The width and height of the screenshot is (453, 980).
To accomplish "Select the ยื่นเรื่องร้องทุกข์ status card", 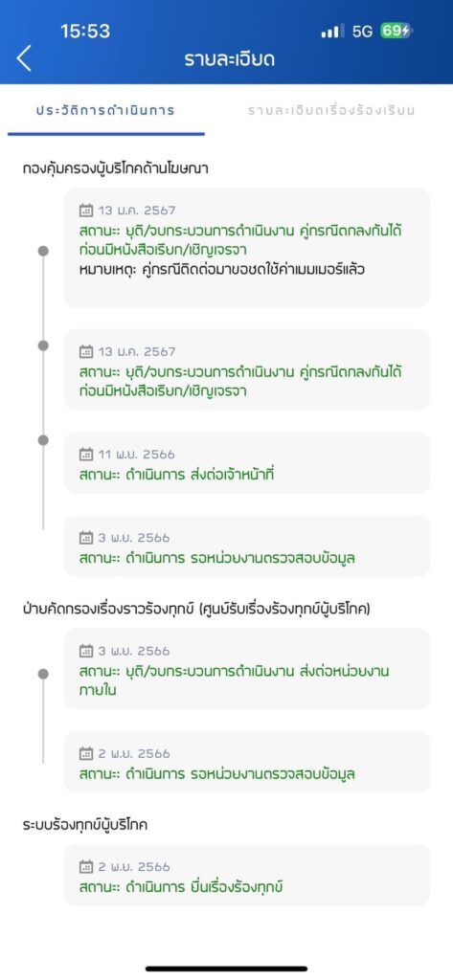I will pyautogui.click(x=247, y=875).
